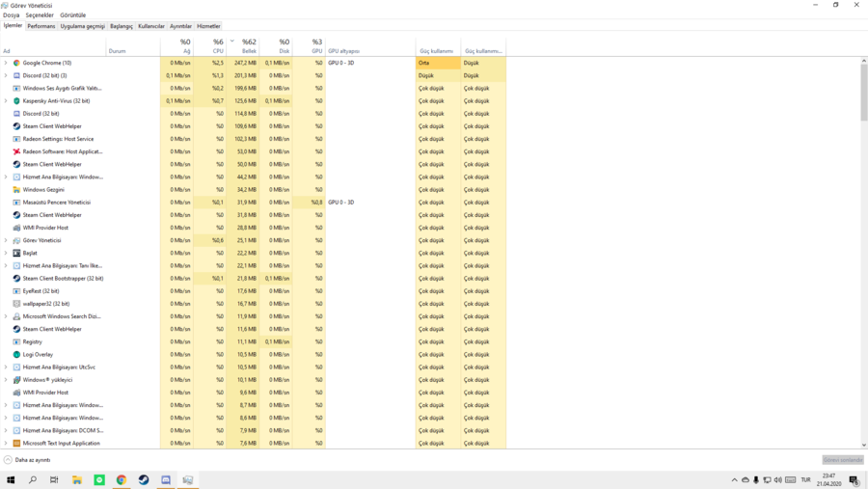Expand the Kaspersky Anti-Virus row
868x489 pixels.
tap(6, 101)
